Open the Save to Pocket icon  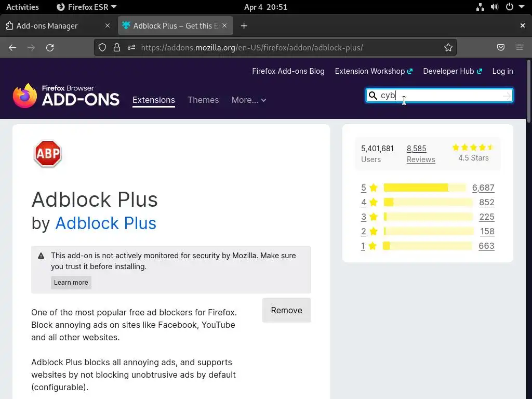pos(501,47)
